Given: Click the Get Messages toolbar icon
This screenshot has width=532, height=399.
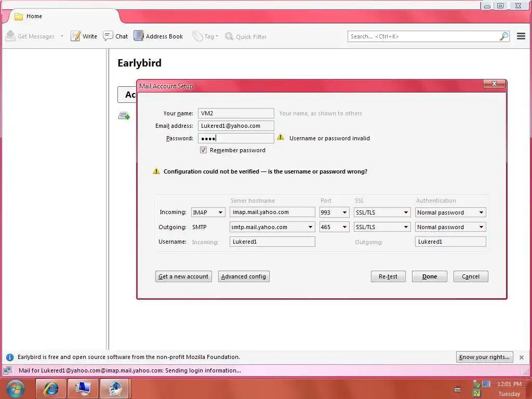Looking at the screenshot, I should point(10,36).
